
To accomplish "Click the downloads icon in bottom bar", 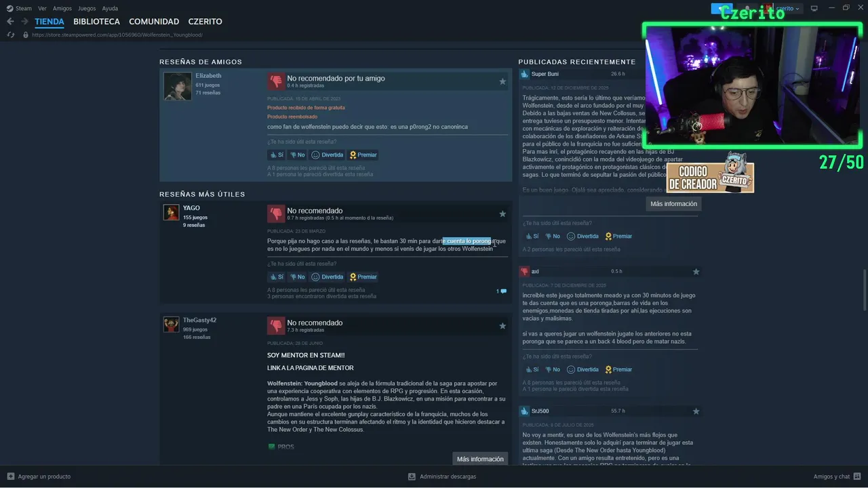I will [412, 476].
